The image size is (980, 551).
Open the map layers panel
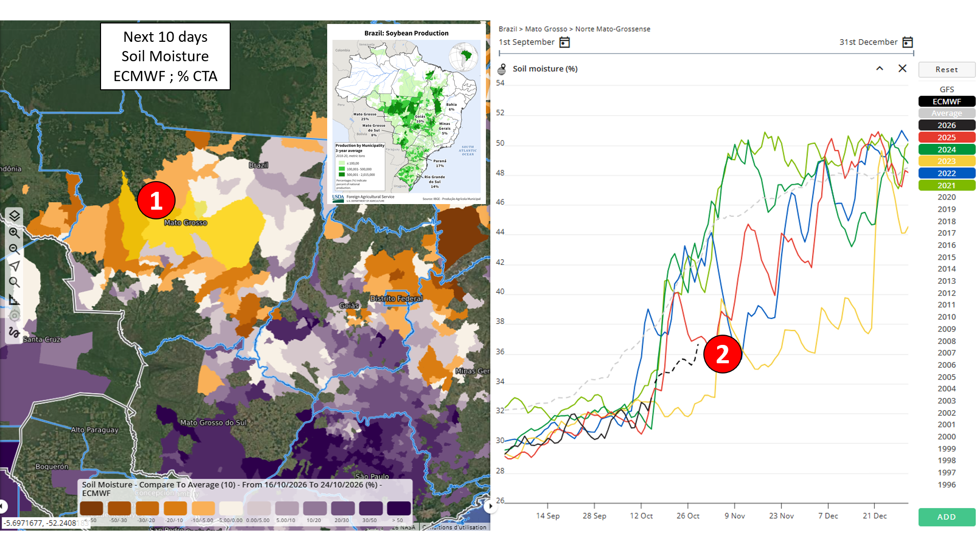tap(14, 216)
